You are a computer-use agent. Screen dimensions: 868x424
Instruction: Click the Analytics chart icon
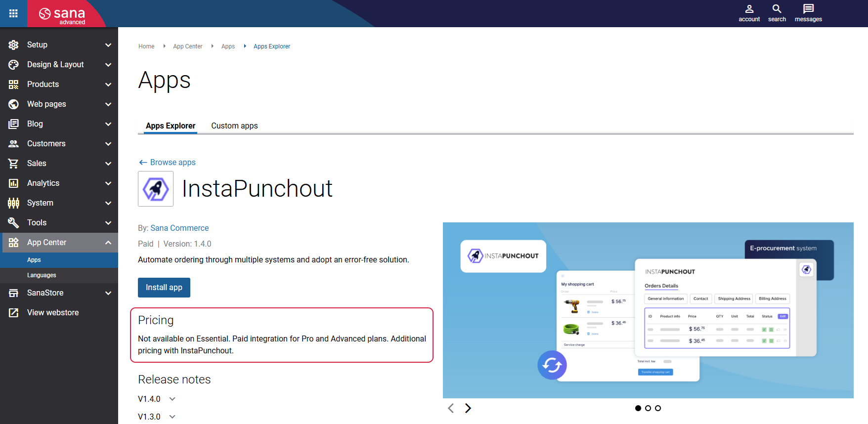[13, 183]
